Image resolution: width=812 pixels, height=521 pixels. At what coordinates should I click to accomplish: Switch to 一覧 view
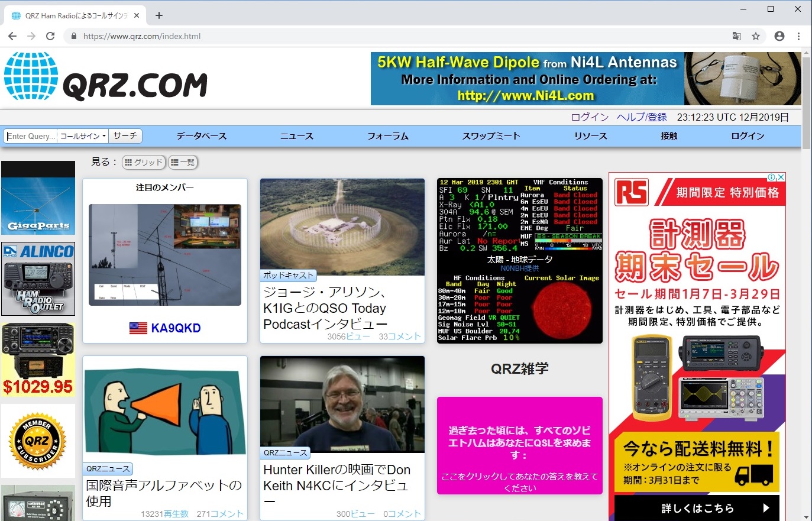coord(183,162)
